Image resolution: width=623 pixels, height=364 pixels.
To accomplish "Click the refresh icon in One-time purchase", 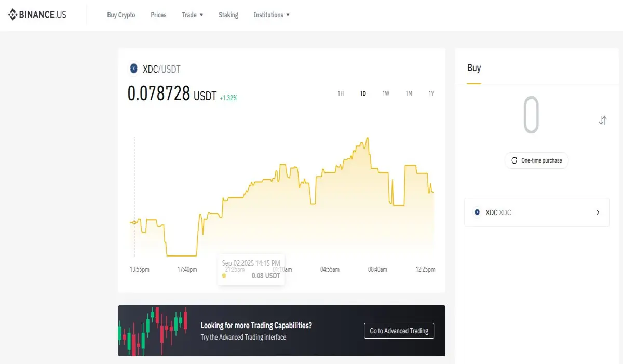I will pyautogui.click(x=514, y=160).
